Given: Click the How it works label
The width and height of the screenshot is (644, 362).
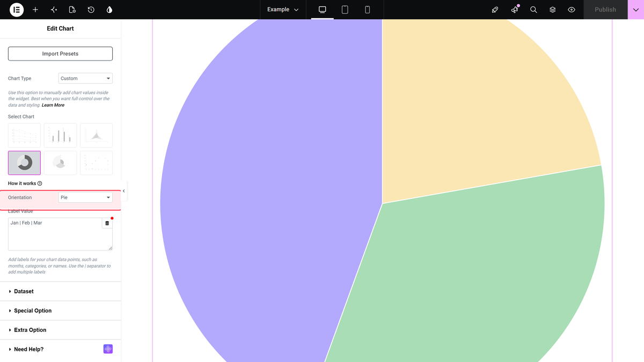Looking at the screenshot, I should click(x=22, y=183).
